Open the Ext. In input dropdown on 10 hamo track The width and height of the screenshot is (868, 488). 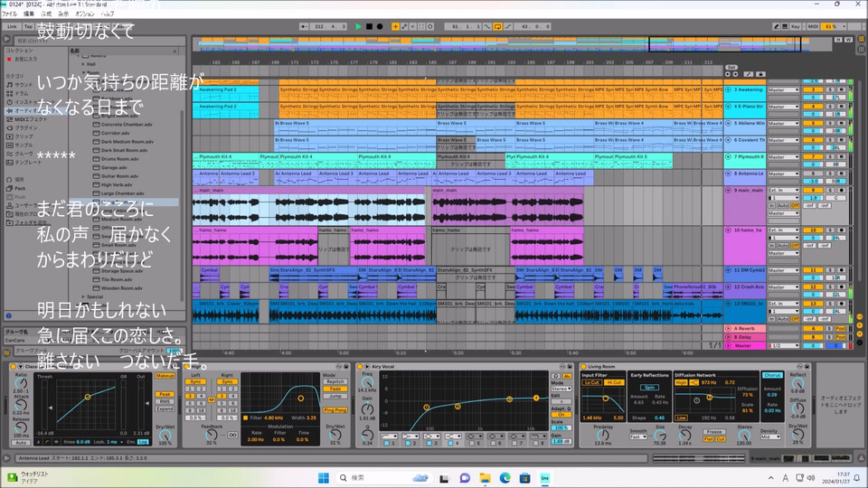(783, 230)
